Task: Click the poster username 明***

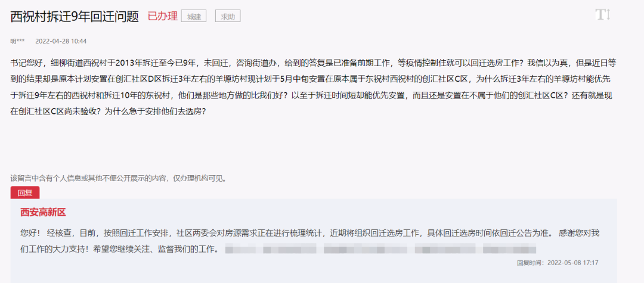Action: pyautogui.click(x=17, y=41)
